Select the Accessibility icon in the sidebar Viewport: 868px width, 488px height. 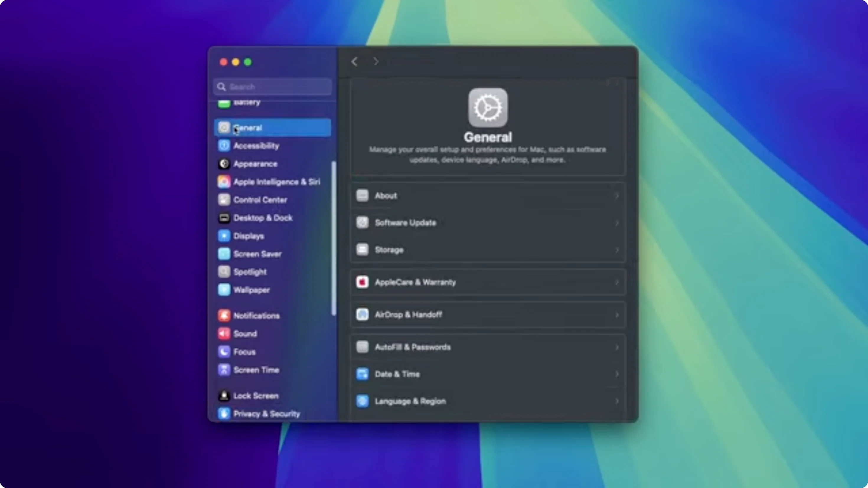pos(224,145)
